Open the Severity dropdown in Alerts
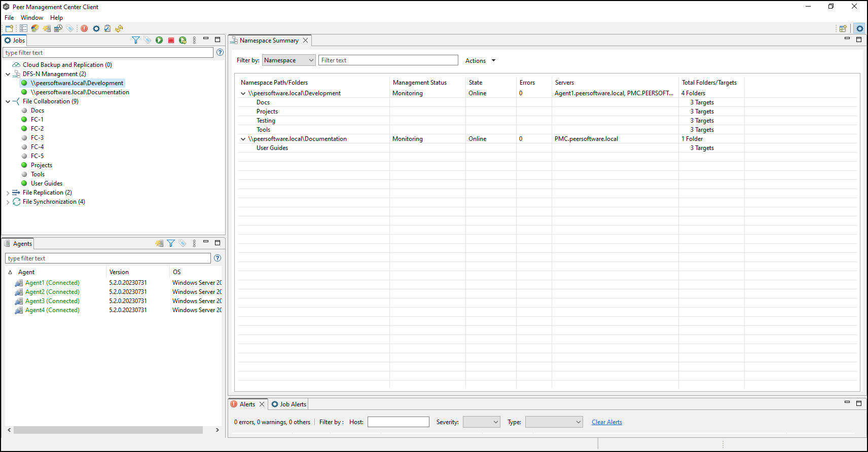This screenshot has width=868, height=452. click(481, 422)
